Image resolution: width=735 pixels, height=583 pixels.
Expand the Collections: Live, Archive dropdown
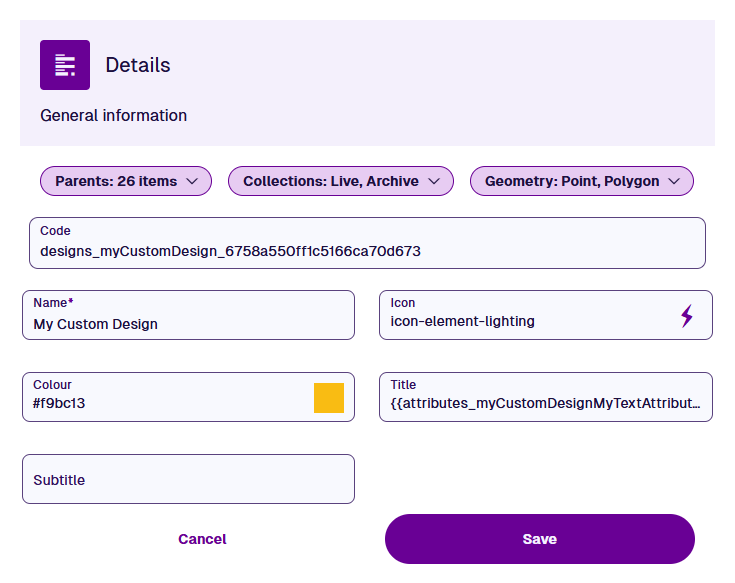click(x=330, y=181)
